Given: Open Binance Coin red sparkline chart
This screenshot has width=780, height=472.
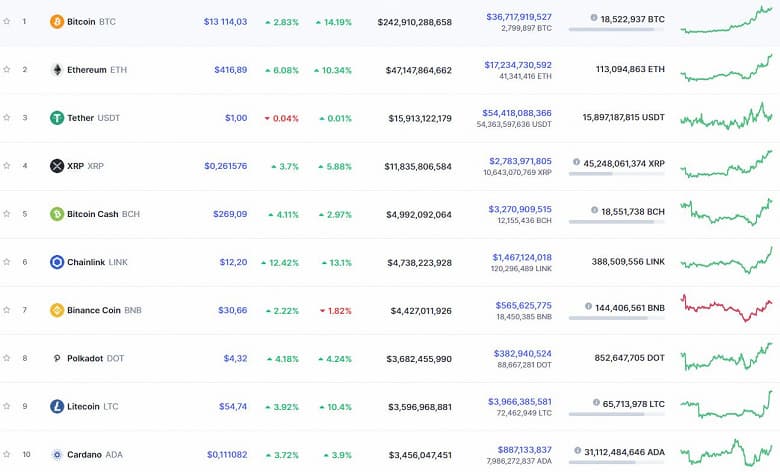Looking at the screenshot, I should click(x=726, y=308).
